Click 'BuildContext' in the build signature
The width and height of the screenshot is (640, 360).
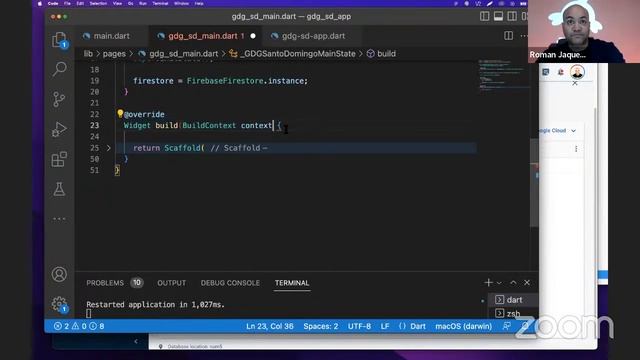(x=209, y=125)
